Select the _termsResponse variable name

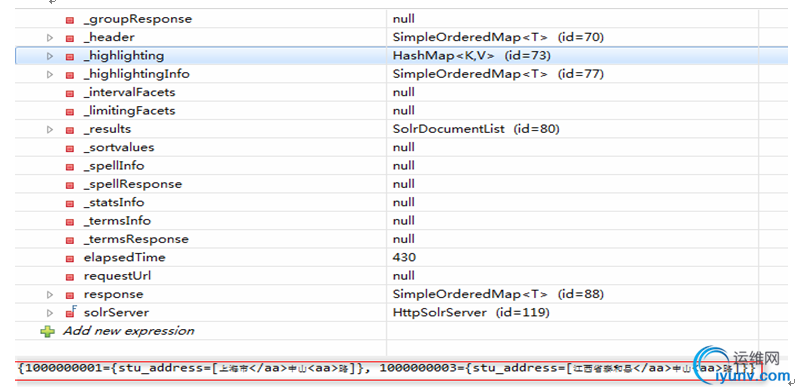click(x=136, y=239)
